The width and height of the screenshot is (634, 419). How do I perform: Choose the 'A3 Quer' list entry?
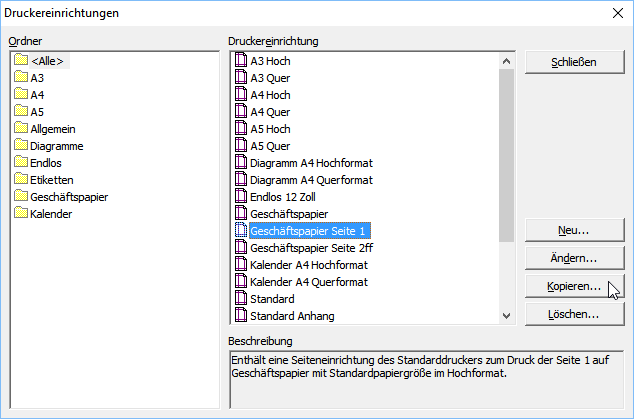(270, 78)
